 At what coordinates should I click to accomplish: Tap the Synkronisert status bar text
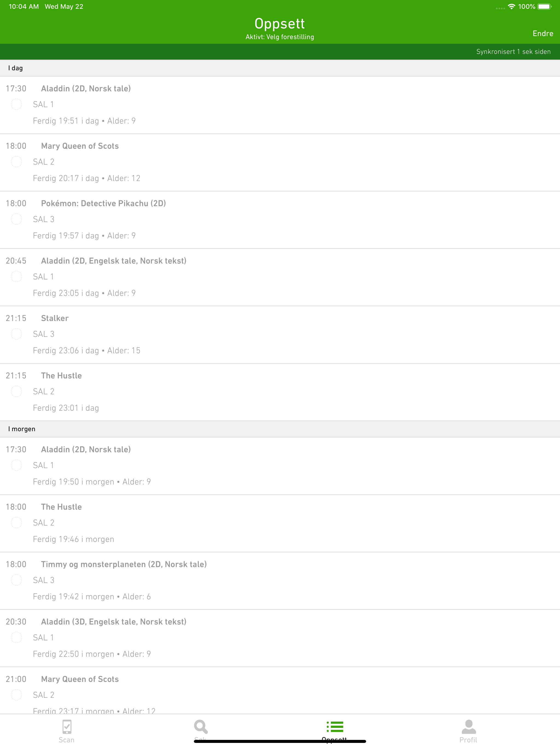(514, 52)
